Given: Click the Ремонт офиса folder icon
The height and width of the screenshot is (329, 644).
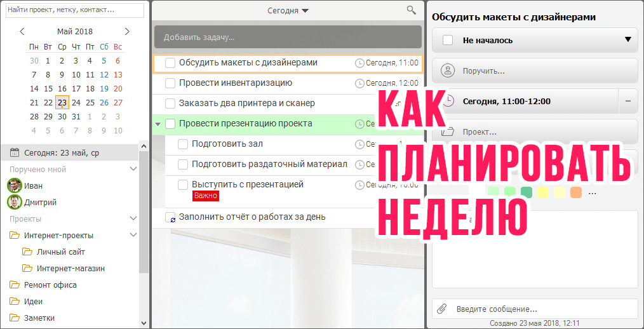Looking at the screenshot, I should 14,285.
